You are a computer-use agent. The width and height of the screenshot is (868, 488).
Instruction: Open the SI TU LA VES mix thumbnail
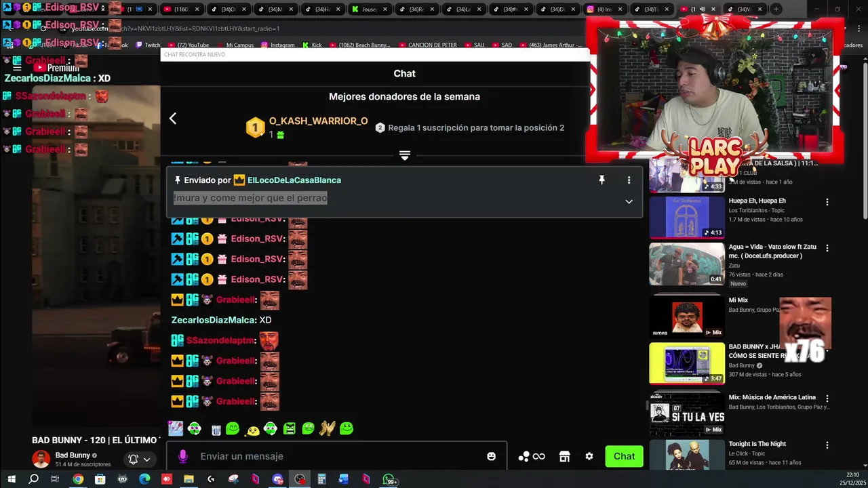click(687, 414)
